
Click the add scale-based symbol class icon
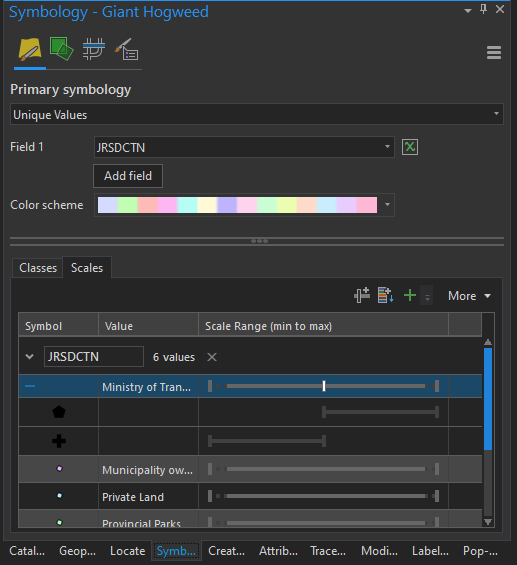tap(362, 295)
